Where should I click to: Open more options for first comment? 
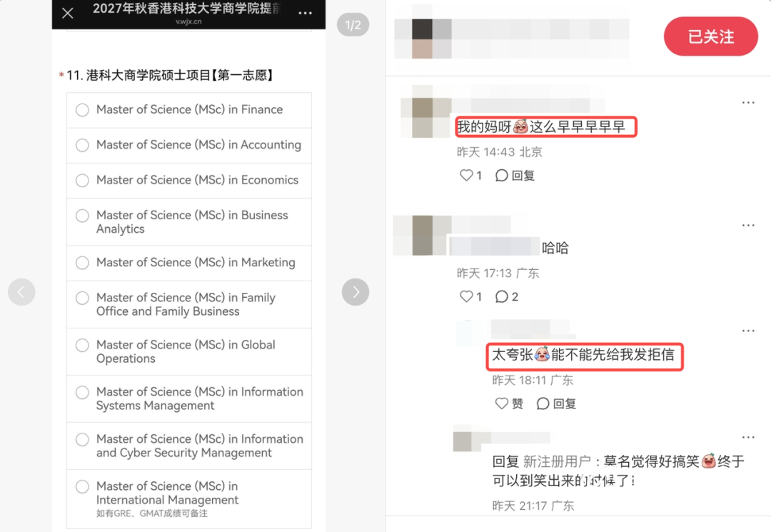point(747,103)
